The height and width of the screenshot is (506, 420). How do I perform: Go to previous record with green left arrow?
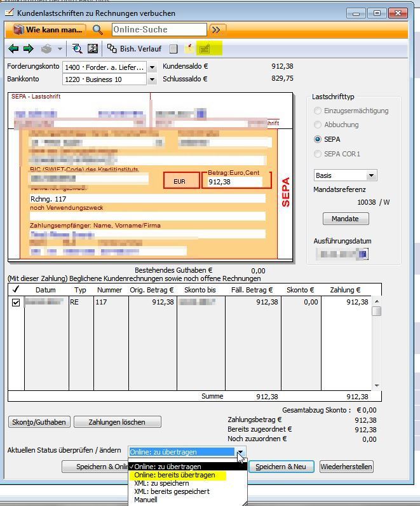point(13,49)
